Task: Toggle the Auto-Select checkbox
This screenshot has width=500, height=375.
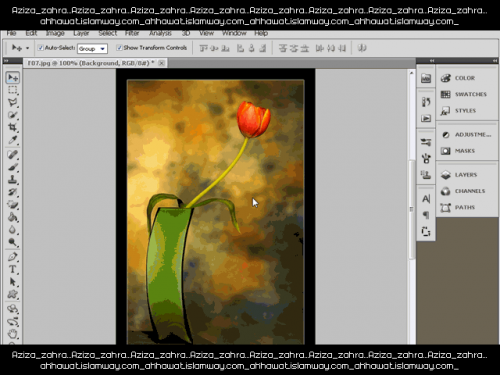Action: [41, 48]
